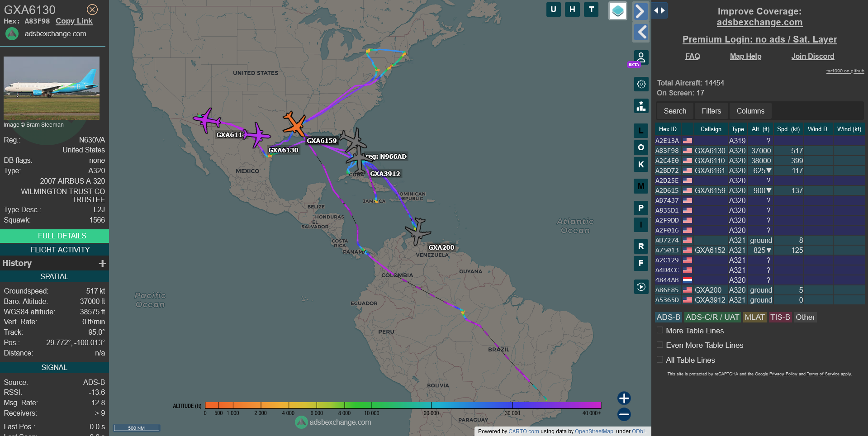Toggle the F map button
This screenshot has height=436, width=868.
pos(641,263)
